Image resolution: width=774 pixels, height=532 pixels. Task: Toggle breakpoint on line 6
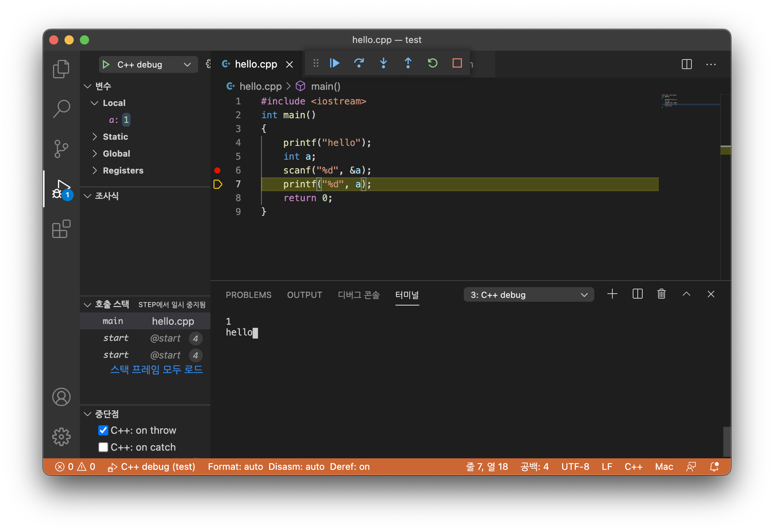217,170
